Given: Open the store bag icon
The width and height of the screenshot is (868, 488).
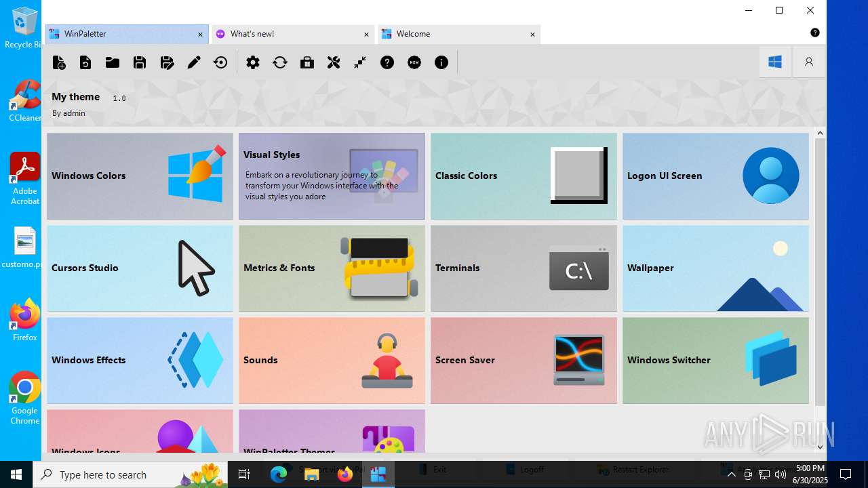Looking at the screenshot, I should 307,62.
